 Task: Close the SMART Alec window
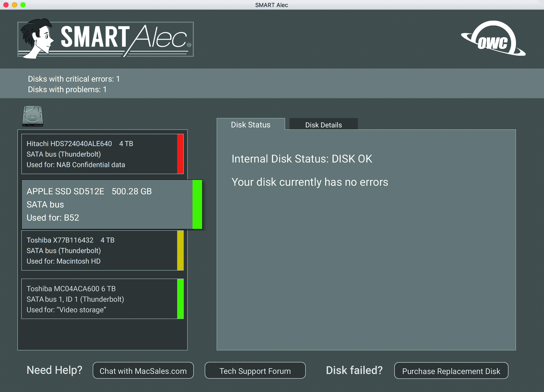[6, 5]
